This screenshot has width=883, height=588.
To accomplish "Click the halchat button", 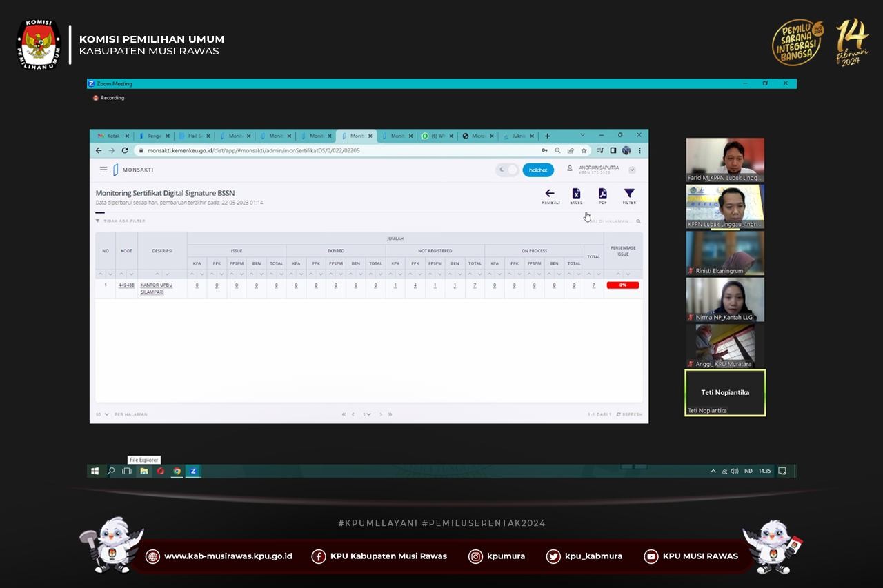I will click(x=538, y=170).
